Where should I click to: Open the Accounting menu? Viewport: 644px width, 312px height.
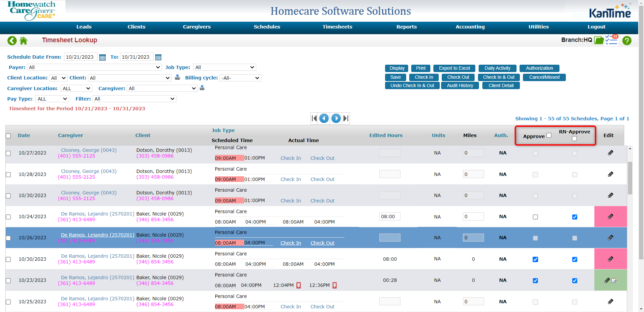[470, 27]
